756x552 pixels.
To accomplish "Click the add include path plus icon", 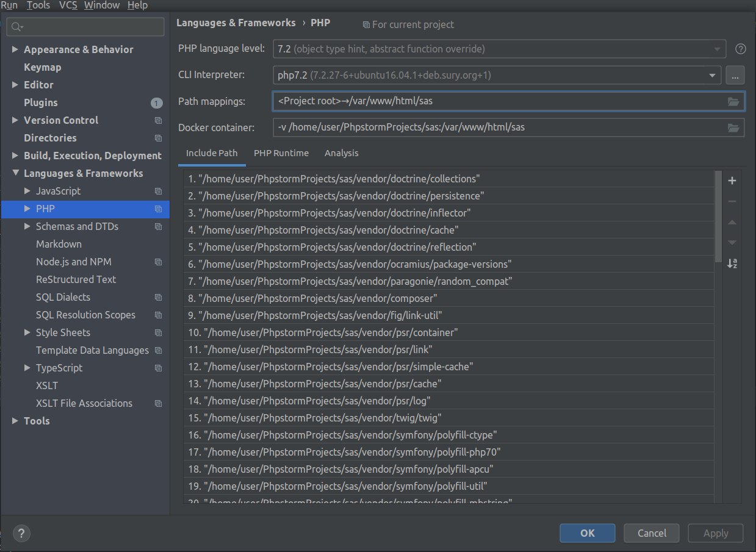I will 732,181.
